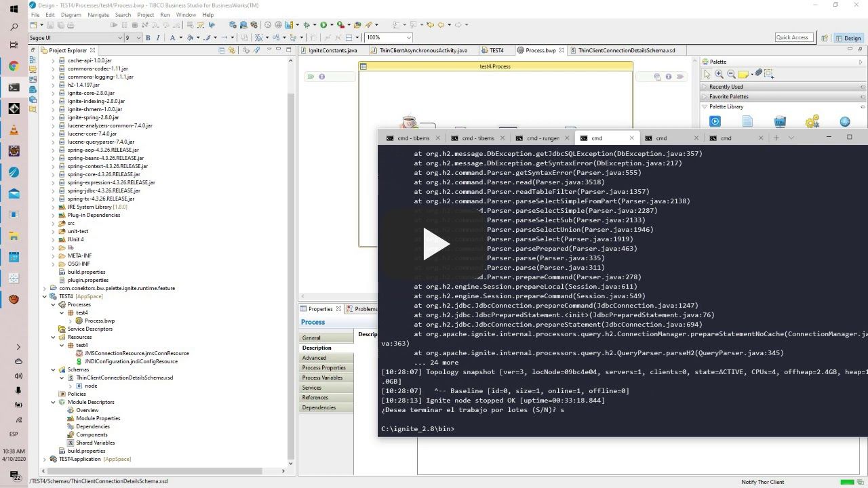The image size is (868, 488).
Task: Click the Quick Access button
Action: click(793, 37)
